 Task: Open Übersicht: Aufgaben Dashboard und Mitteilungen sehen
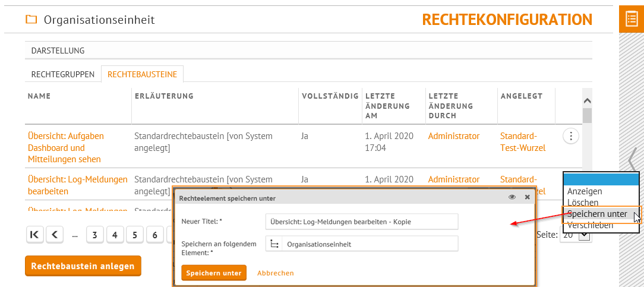tap(66, 147)
